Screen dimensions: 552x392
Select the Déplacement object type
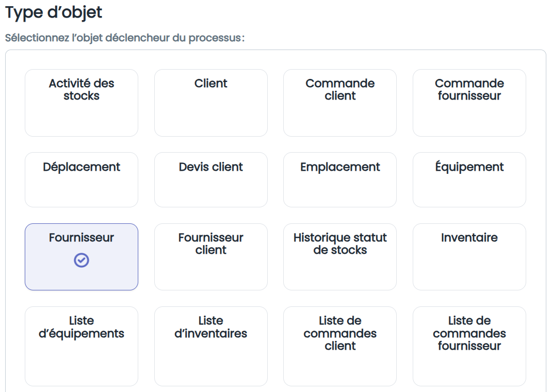[x=82, y=180]
